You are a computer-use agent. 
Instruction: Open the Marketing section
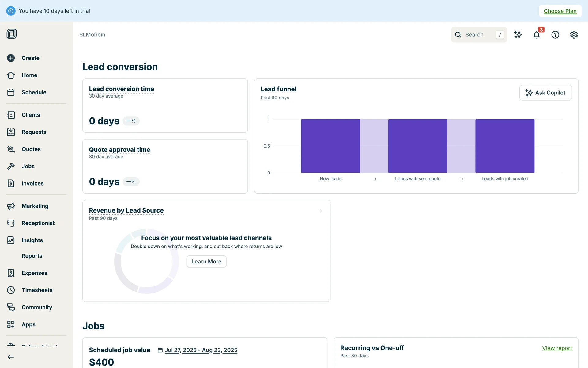(x=35, y=206)
